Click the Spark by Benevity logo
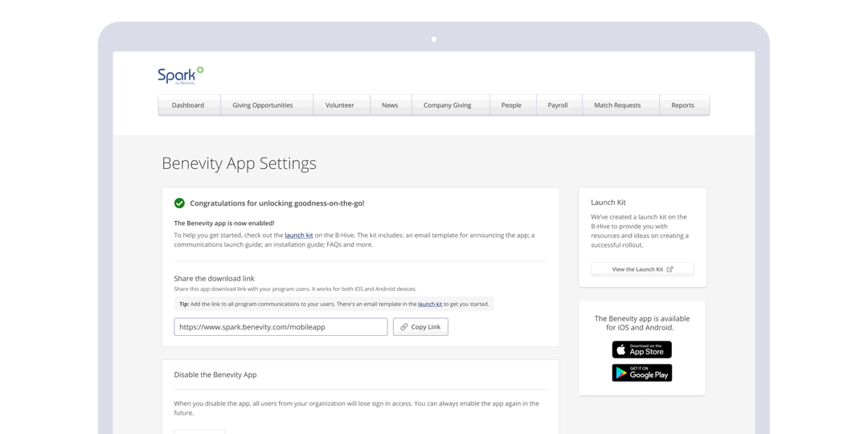 tap(181, 76)
